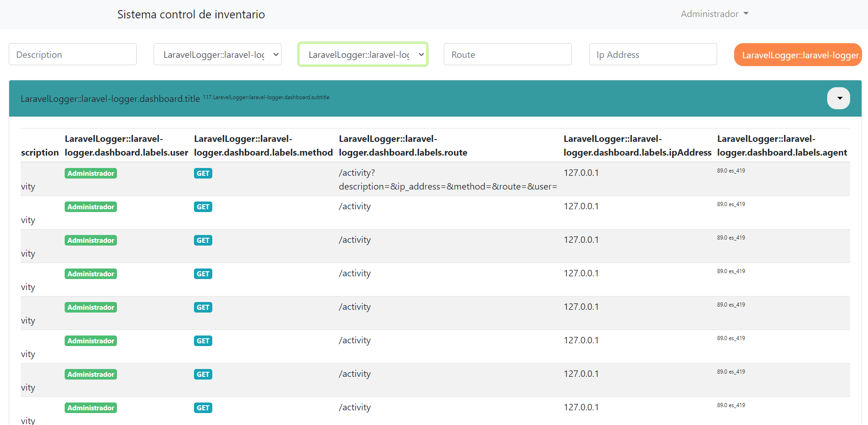Click the GET badge in the last visible row
868x425 pixels.
pos(203,408)
